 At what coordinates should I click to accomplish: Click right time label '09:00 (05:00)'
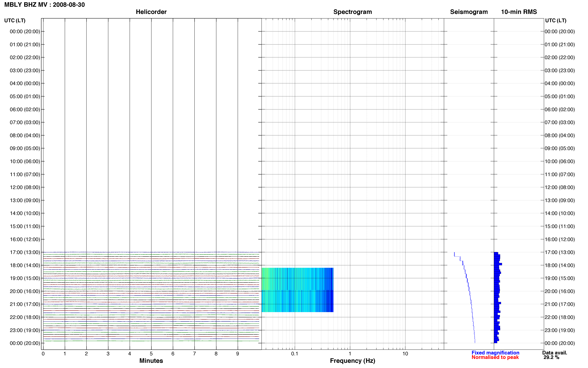(x=560, y=148)
